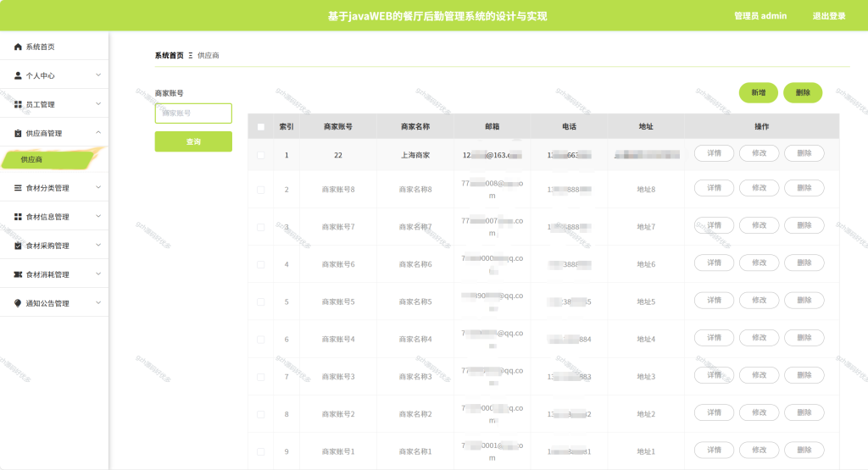This screenshot has height=470, width=868.
Task: Collapse the 供应商管理 menu chevron
Action: (98, 133)
